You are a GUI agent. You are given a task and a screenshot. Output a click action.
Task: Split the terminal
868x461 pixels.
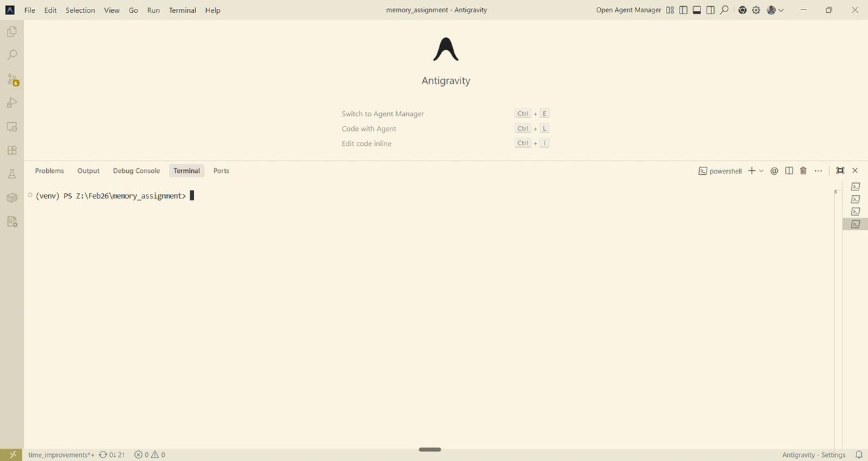click(789, 171)
